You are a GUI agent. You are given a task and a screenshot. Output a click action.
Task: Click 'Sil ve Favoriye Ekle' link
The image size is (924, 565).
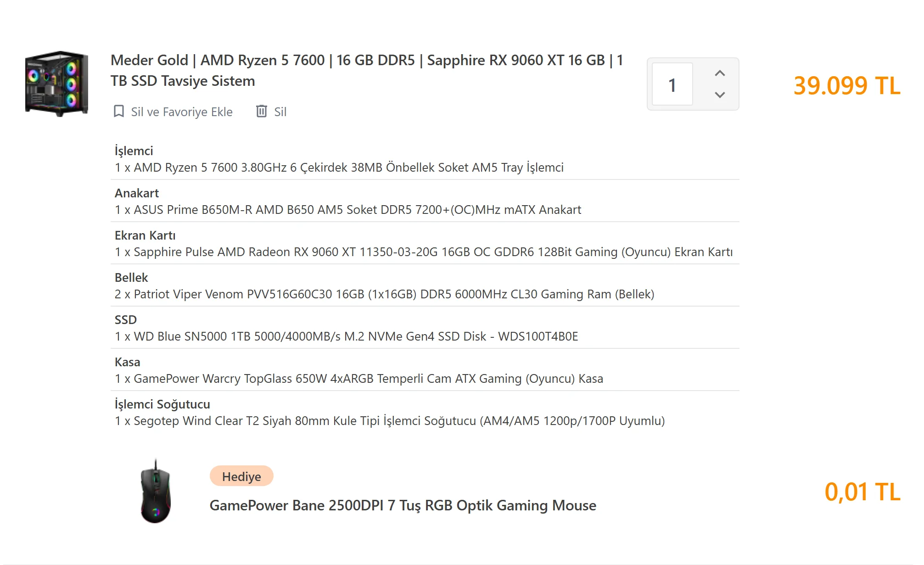pos(181,112)
